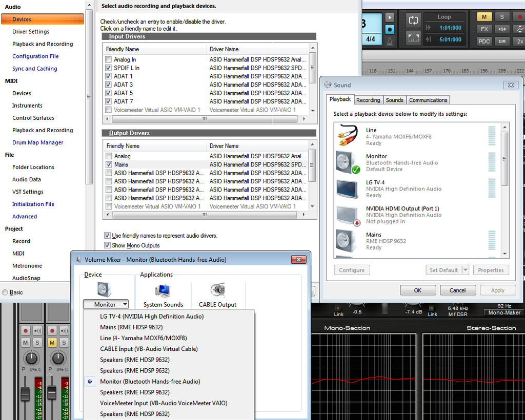The height and width of the screenshot is (420, 525).
Task: Choose Mains (RME HDSP 9632) from device list
Action: pos(131,327)
